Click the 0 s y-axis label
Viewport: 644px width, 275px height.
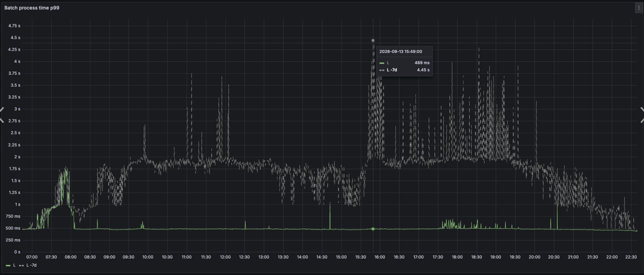click(x=17, y=252)
